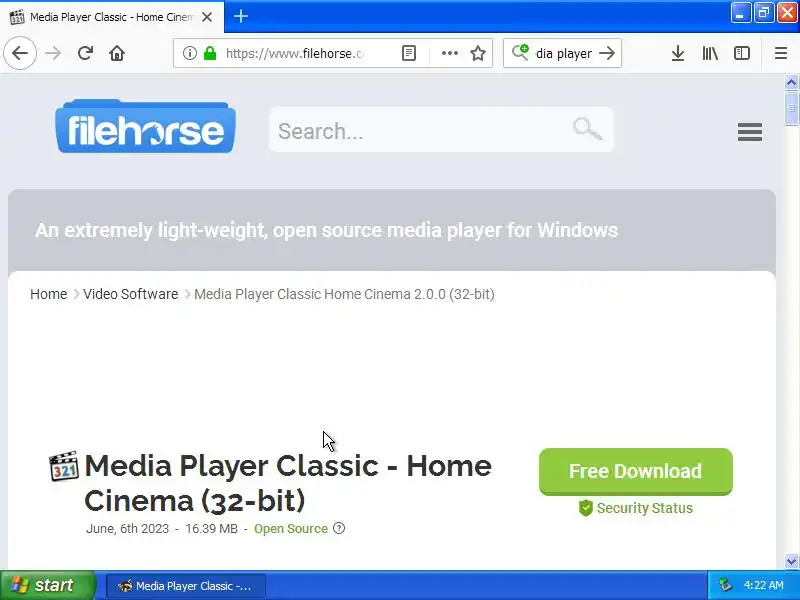Close the Media Player Classic tab

(x=207, y=17)
